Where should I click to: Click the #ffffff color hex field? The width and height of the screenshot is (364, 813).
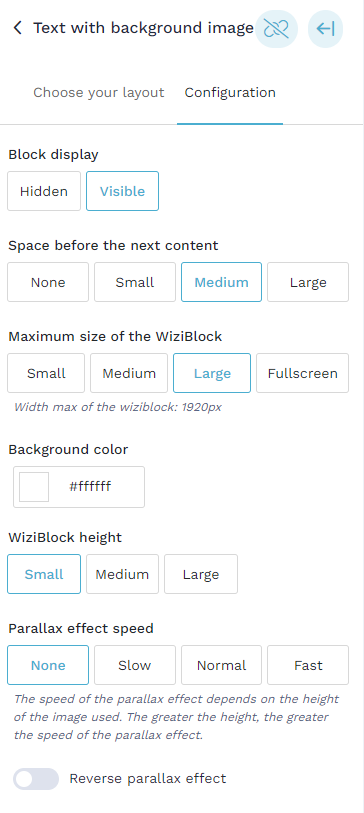90,487
